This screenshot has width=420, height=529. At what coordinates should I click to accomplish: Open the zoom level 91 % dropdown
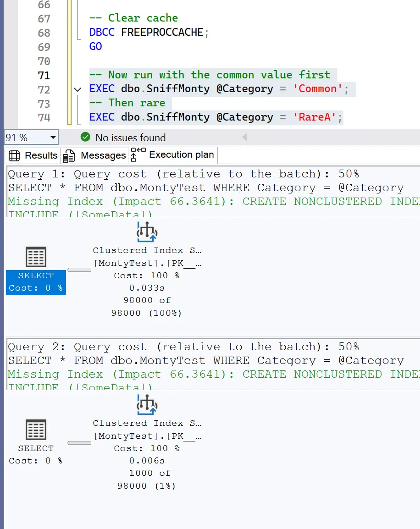click(53, 138)
